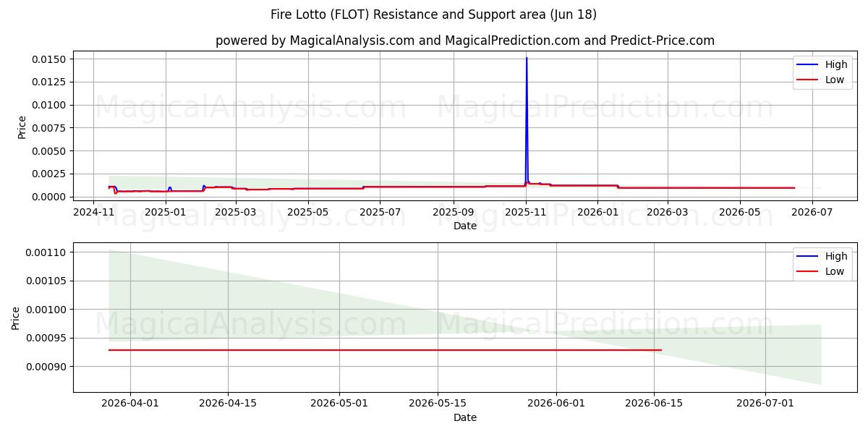
Task: Click the '0.0025' y-axis label
Action: click(50, 174)
